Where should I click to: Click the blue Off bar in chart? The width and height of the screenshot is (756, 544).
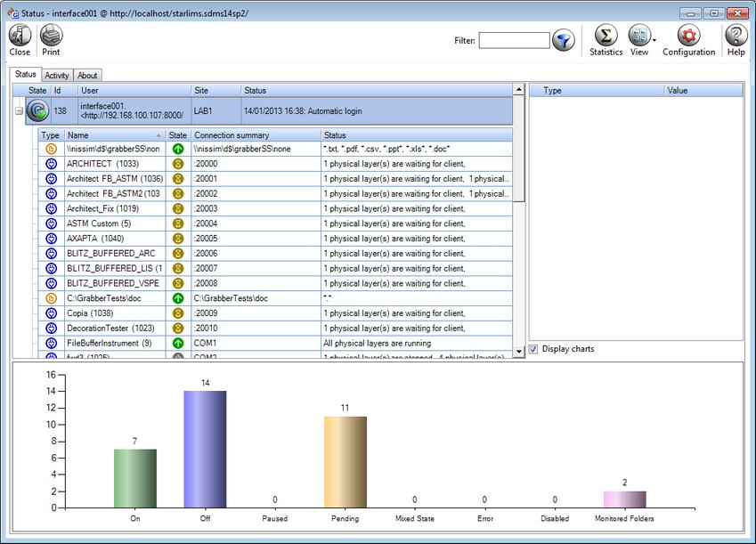206,450
